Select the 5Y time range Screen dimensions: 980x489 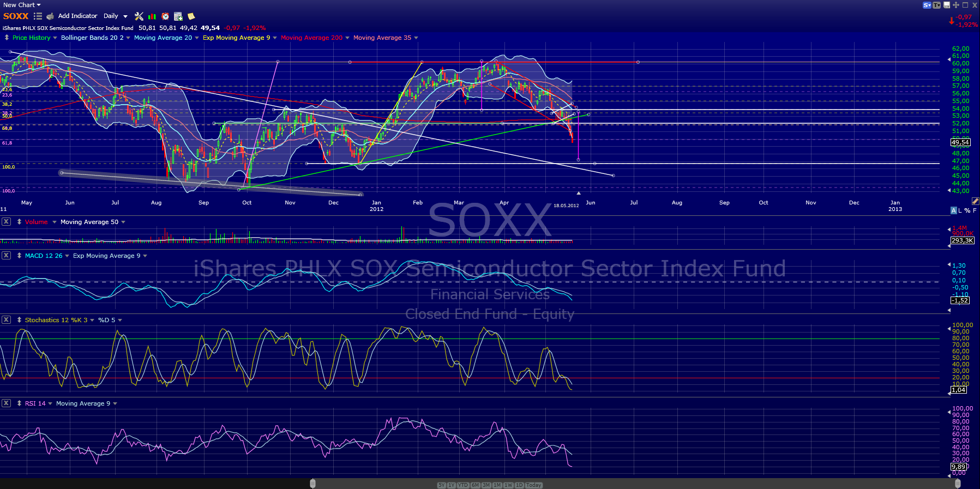(442, 485)
